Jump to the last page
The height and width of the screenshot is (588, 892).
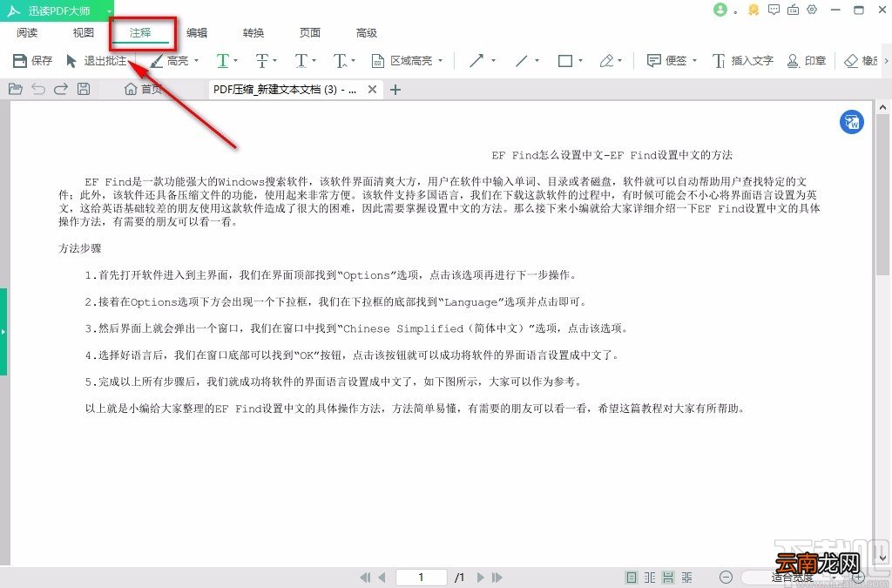tap(497, 578)
